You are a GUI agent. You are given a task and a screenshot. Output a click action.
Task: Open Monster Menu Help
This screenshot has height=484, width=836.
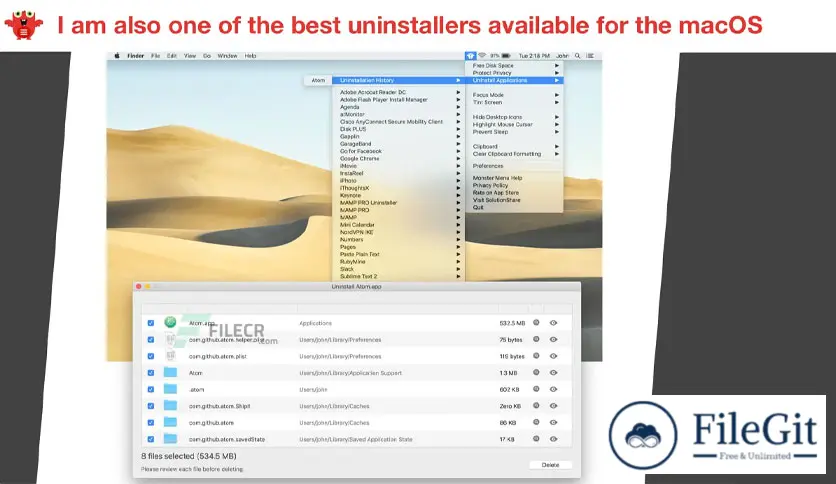515,178
